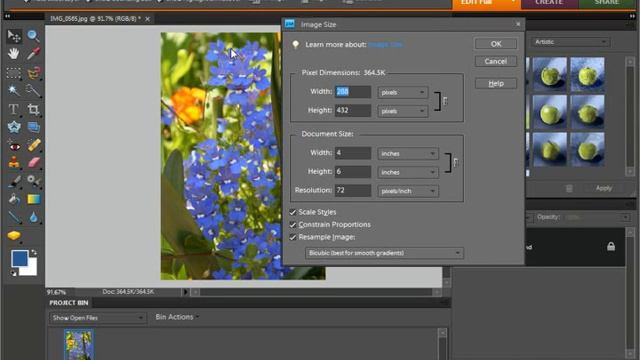Open the layer Opacity dropdown
The width and height of the screenshot is (640, 360).
[x=626, y=217]
